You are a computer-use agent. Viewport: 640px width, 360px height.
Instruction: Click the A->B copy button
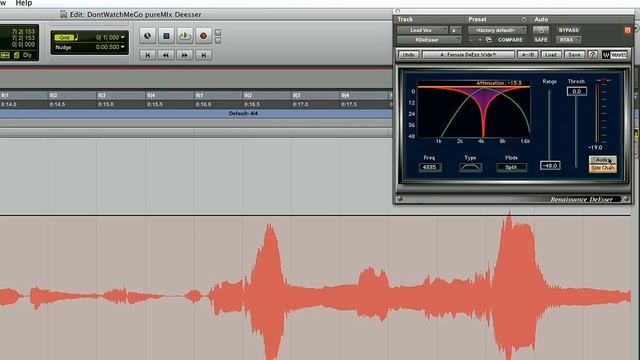click(527, 55)
